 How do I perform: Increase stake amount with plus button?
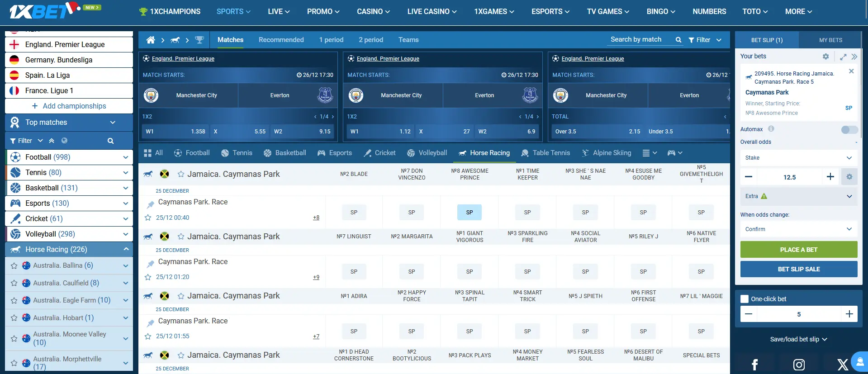pyautogui.click(x=830, y=177)
